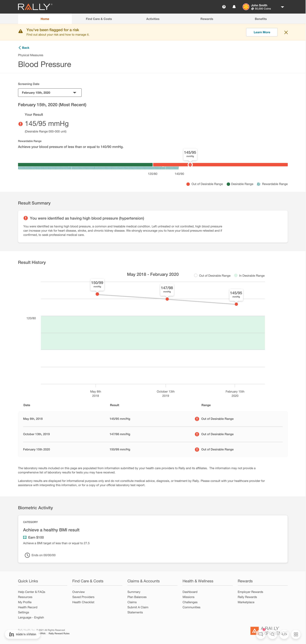Open the notifications bell
Viewport: 306px width, 644px height.
click(234, 7)
